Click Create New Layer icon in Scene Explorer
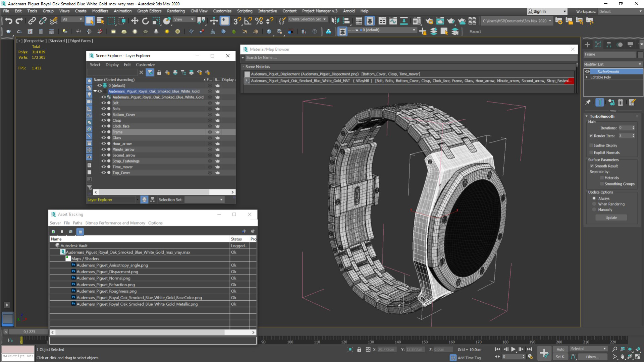 (167, 72)
